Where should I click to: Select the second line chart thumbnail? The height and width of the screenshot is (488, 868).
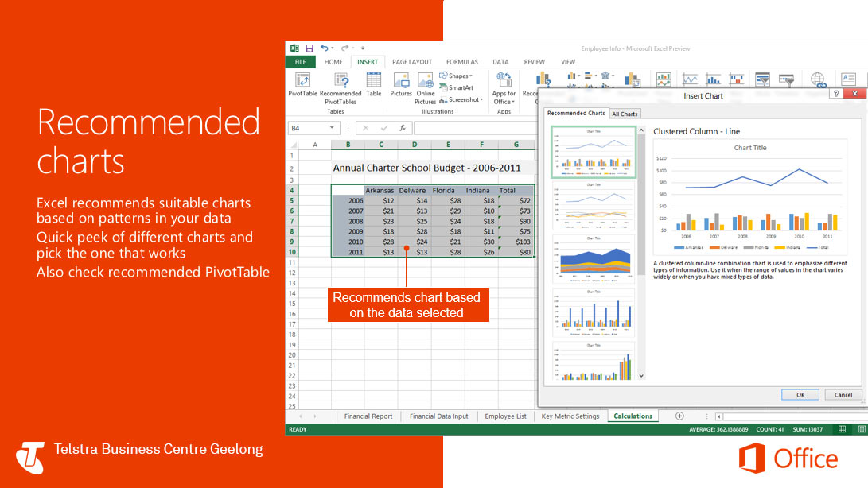click(594, 206)
